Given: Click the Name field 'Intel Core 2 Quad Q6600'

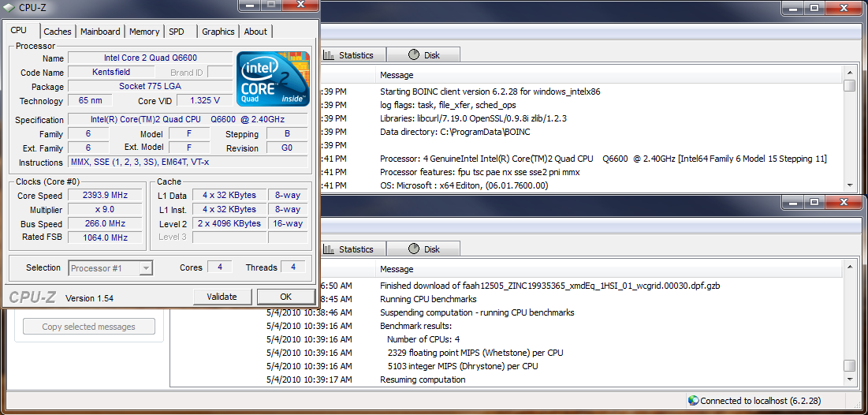Looking at the screenshot, I should 150,58.
